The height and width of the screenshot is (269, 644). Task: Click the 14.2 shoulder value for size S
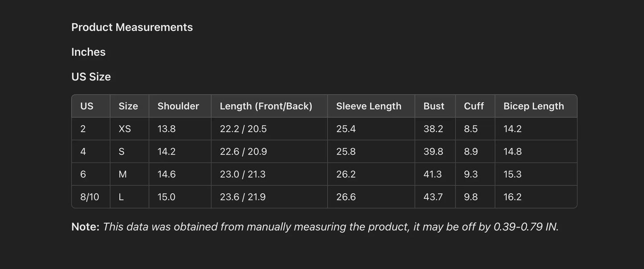click(167, 151)
